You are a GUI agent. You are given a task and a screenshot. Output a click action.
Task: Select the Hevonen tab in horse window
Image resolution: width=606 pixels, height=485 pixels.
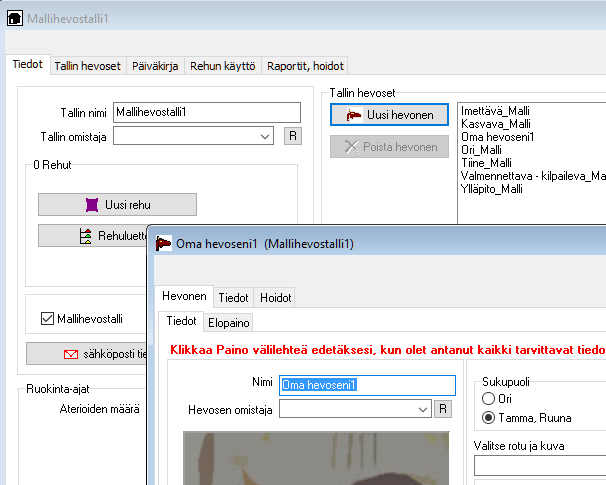click(x=184, y=296)
